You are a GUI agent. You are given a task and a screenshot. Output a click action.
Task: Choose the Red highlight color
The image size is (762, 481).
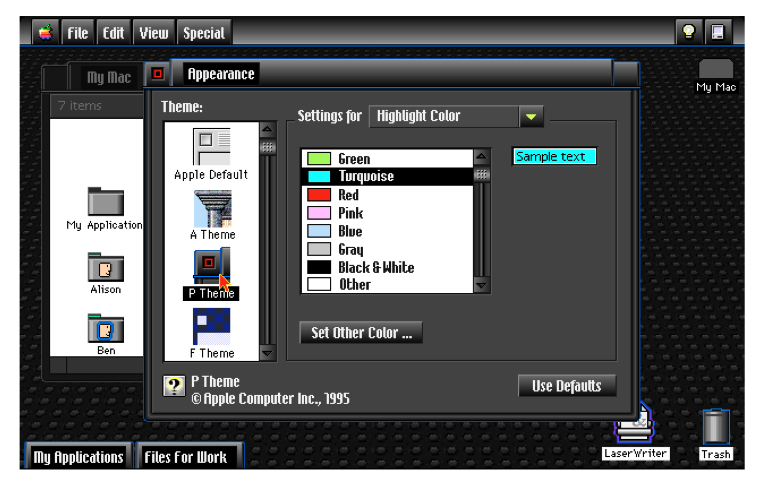click(387, 195)
